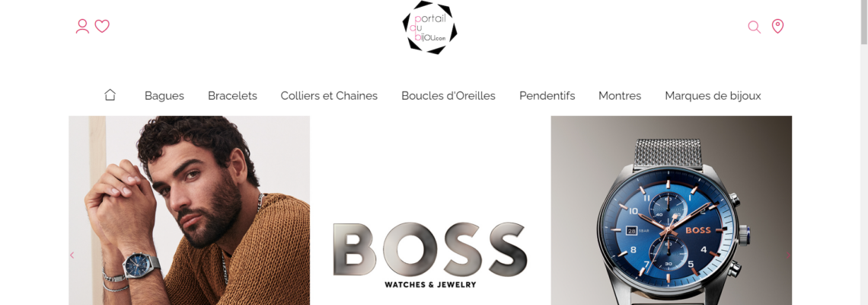Select the Pendentifs category
Viewport: 868px width, 305px height.
[547, 96]
